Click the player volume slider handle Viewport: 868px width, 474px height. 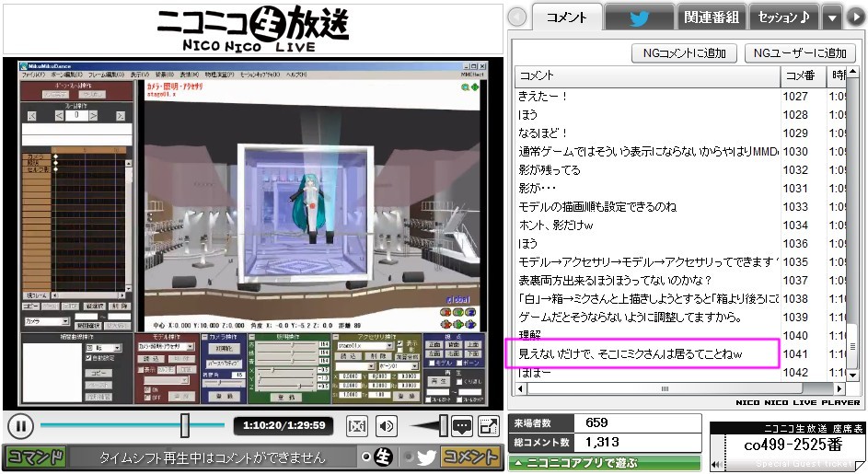tap(444, 426)
